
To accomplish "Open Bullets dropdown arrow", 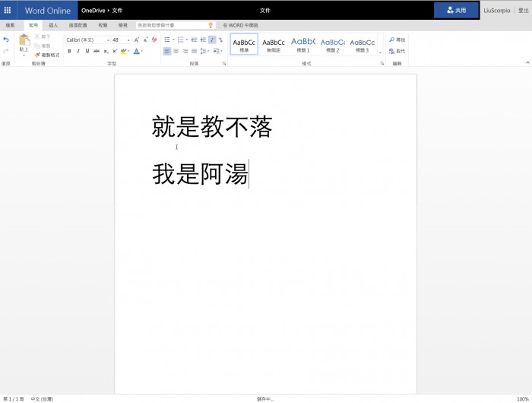I will (x=173, y=40).
